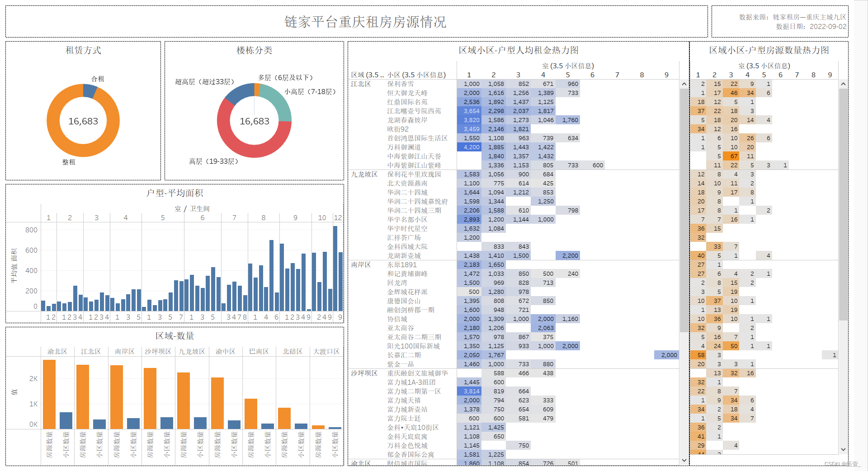This screenshot has height=471, width=868.
Task: Click the listing-count heatmap scrollbar thumb
Action: tap(843, 204)
